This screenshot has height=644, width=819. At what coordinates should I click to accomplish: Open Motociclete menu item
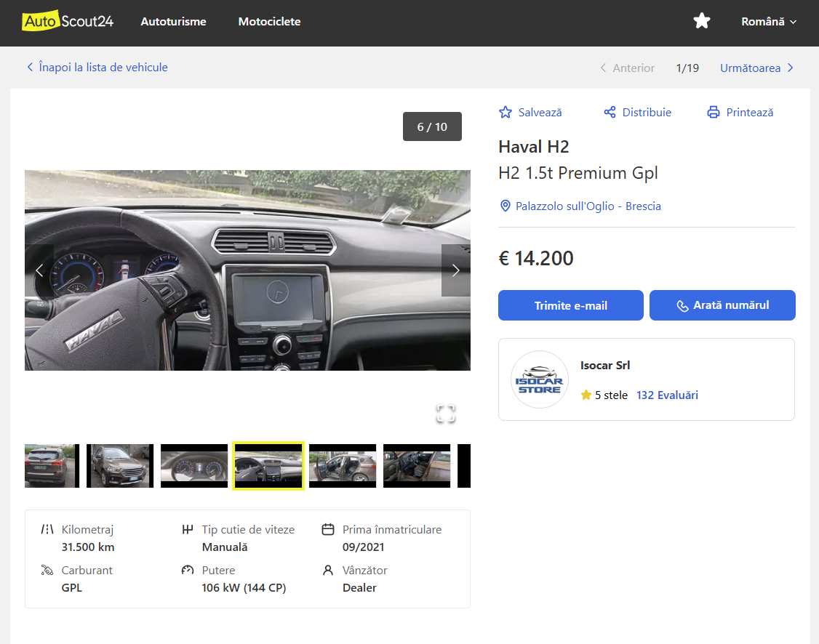270,21
